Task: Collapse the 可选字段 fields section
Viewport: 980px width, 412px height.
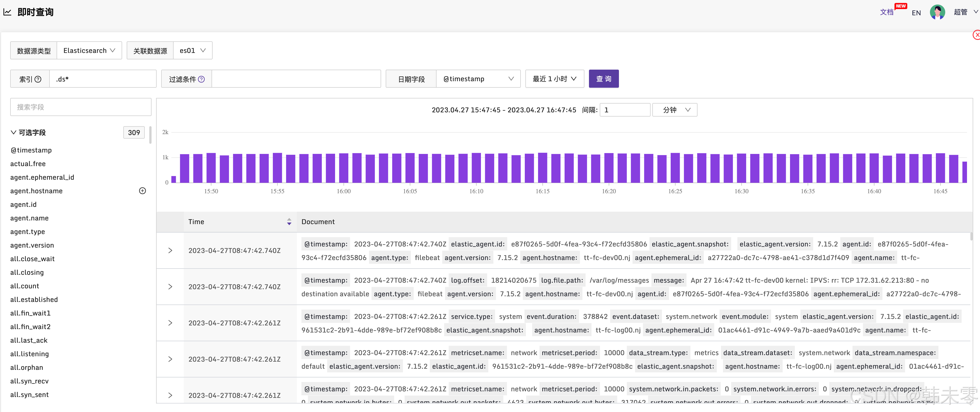Action: pyautogui.click(x=14, y=132)
